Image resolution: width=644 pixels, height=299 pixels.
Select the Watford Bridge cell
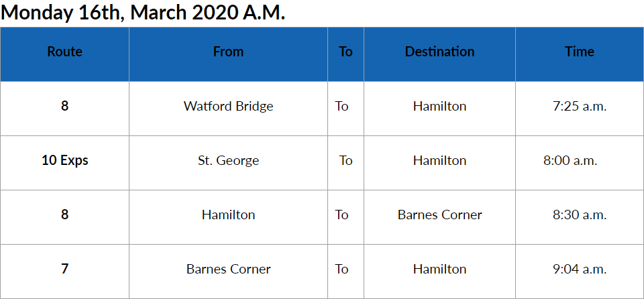point(228,106)
